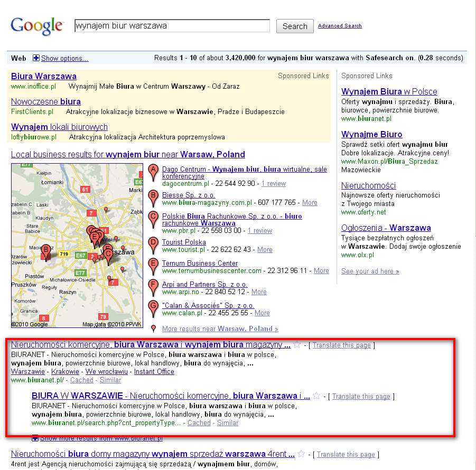The height and width of the screenshot is (470, 476).
Task: Open Cached link for biuranet.pl/search.php result
Action: point(199,422)
